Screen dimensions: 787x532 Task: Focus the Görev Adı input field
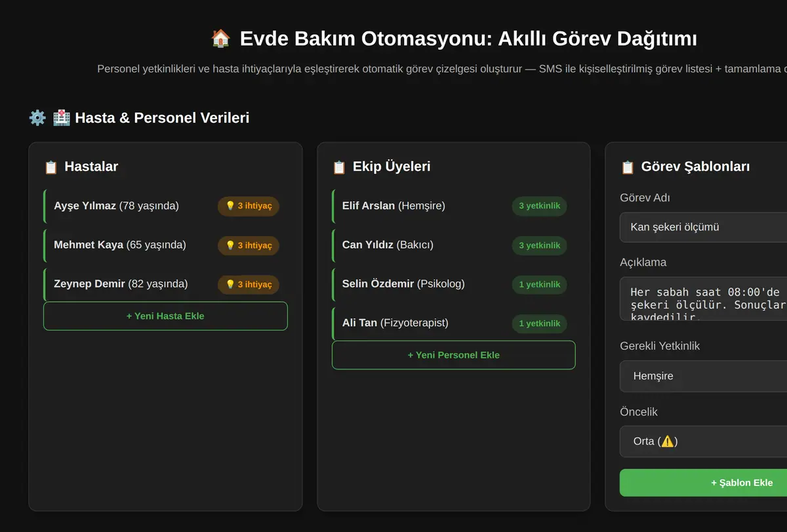coord(703,227)
